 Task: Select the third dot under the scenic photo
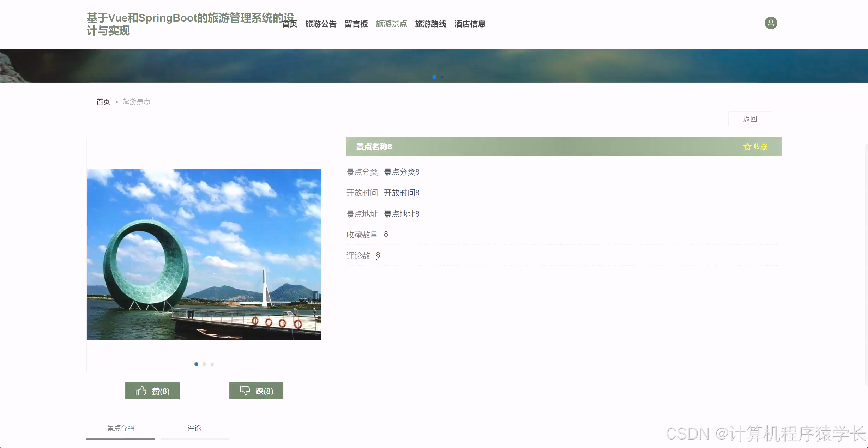(x=212, y=364)
